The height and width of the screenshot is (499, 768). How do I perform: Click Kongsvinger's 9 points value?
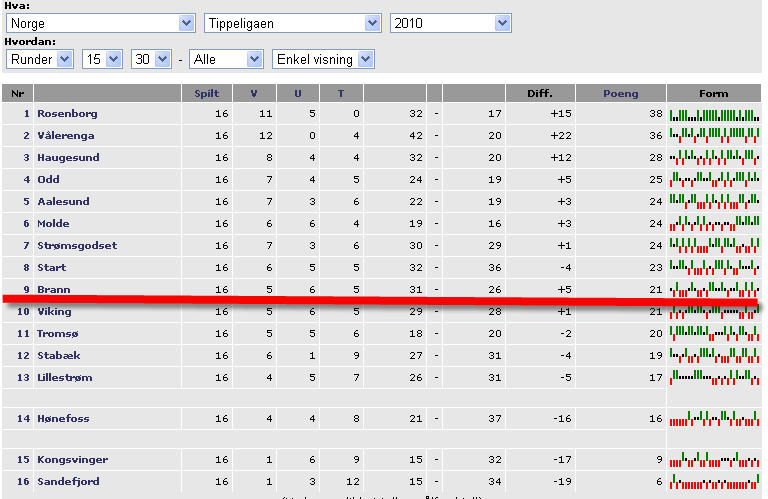(659, 460)
